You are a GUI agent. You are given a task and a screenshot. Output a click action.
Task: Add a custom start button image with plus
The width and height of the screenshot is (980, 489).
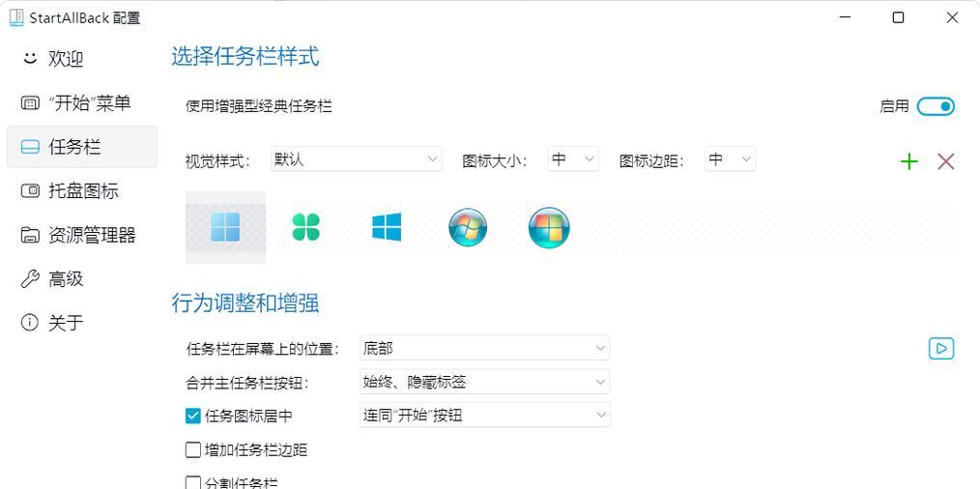[908, 162]
